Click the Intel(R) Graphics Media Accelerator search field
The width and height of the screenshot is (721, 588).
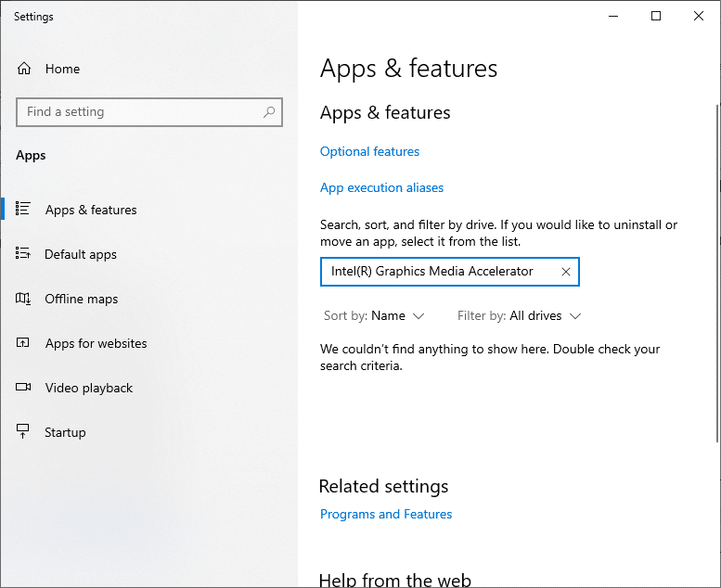[436, 272]
